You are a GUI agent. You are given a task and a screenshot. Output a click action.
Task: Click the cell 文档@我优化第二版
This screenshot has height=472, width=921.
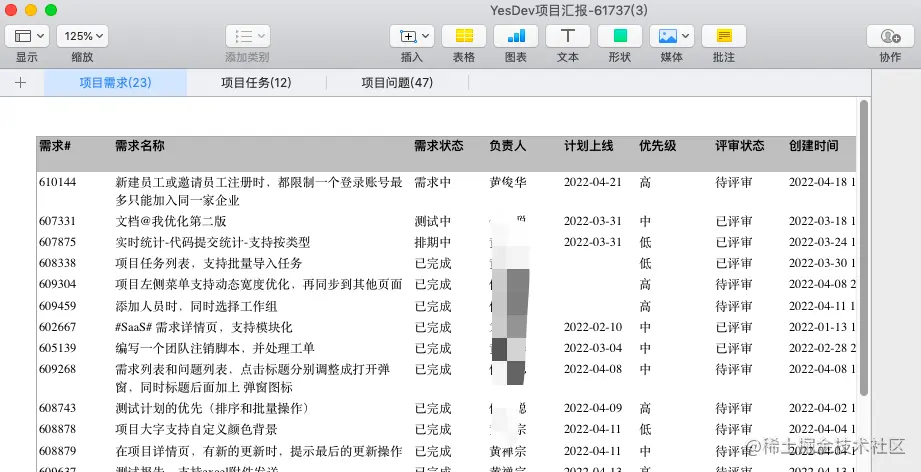(x=171, y=221)
